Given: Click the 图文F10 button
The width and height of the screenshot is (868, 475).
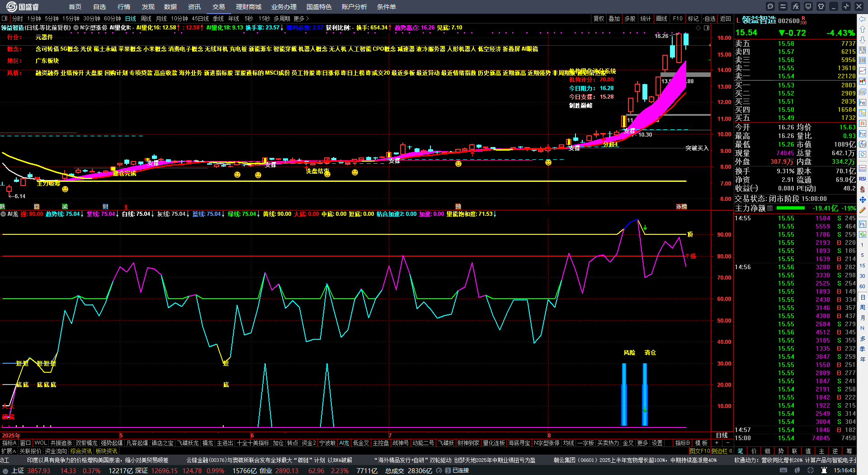Looking at the screenshot, I should point(700,451).
